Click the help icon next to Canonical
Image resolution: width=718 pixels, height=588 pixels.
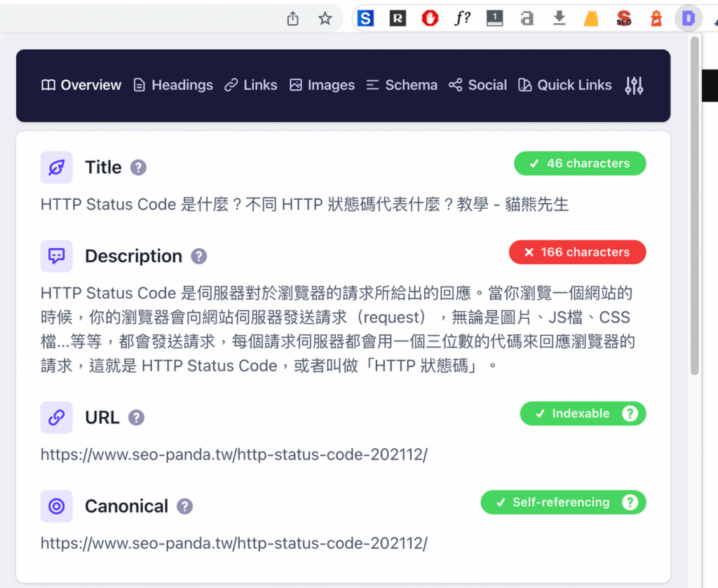[x=184, y=507]
